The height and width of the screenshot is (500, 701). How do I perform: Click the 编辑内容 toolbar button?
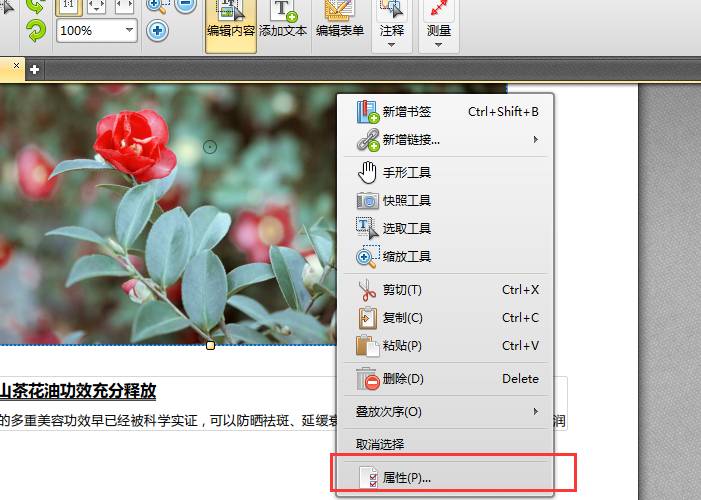231,22
